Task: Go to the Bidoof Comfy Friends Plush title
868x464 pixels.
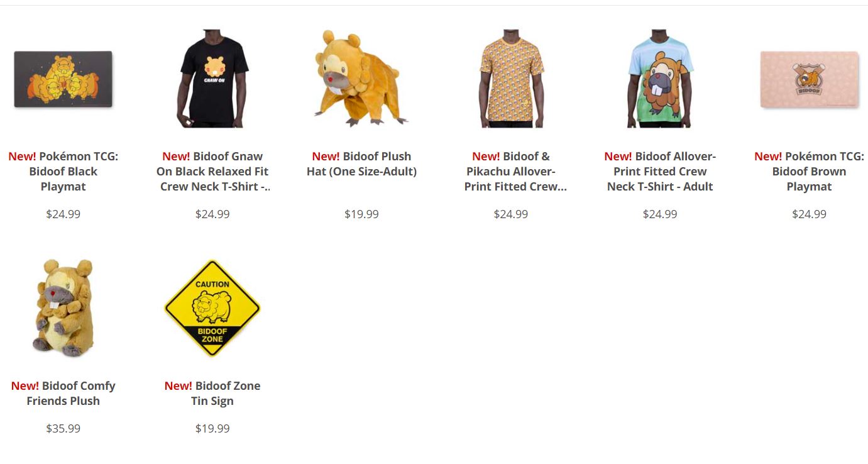Action: pos(63,393)
